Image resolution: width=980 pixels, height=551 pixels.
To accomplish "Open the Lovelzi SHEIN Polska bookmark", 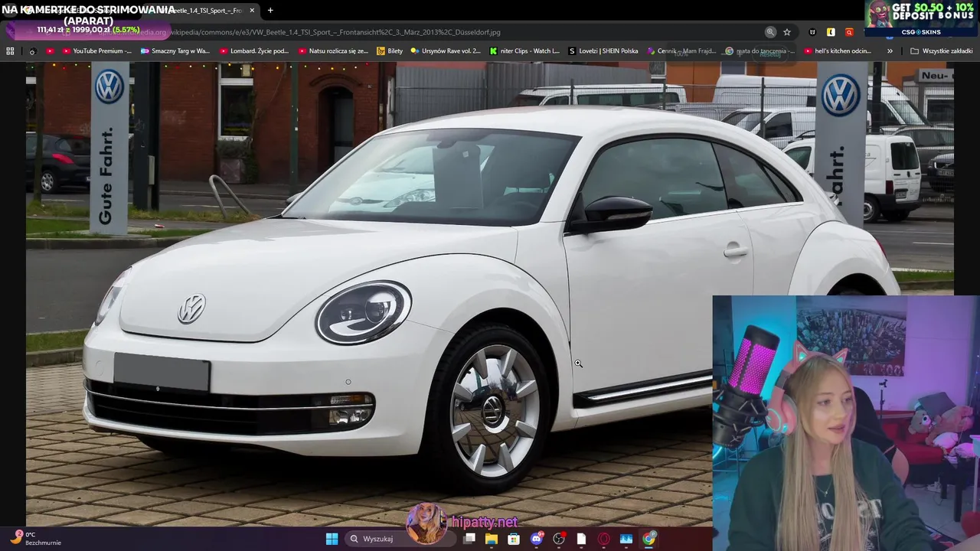I will tap(603, 51).
